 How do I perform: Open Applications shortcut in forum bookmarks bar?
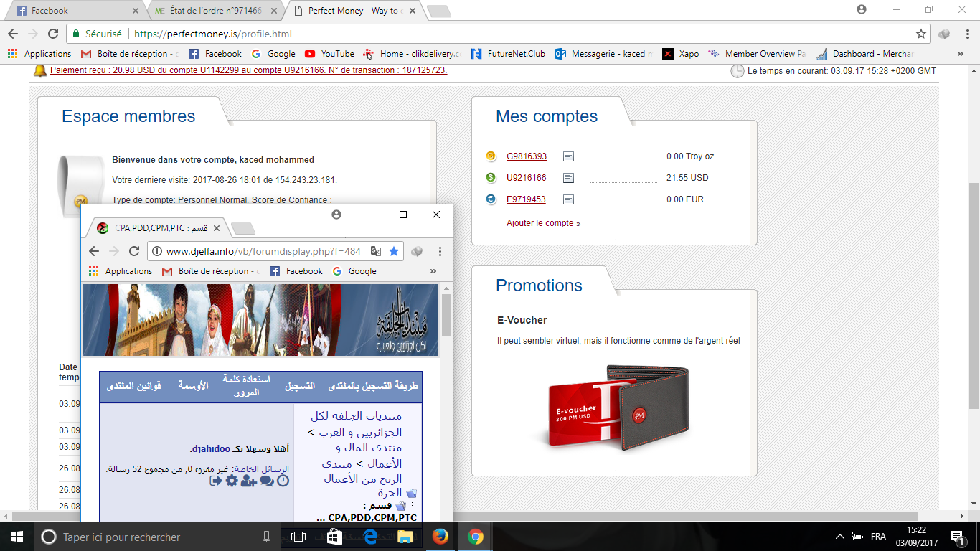(x=121, y=271)
